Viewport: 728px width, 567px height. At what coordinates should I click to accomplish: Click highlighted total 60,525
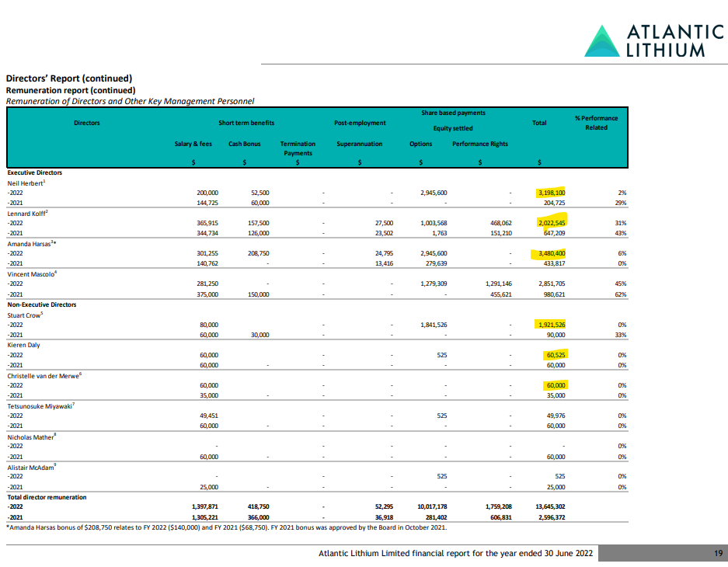[x=556, y=355]
